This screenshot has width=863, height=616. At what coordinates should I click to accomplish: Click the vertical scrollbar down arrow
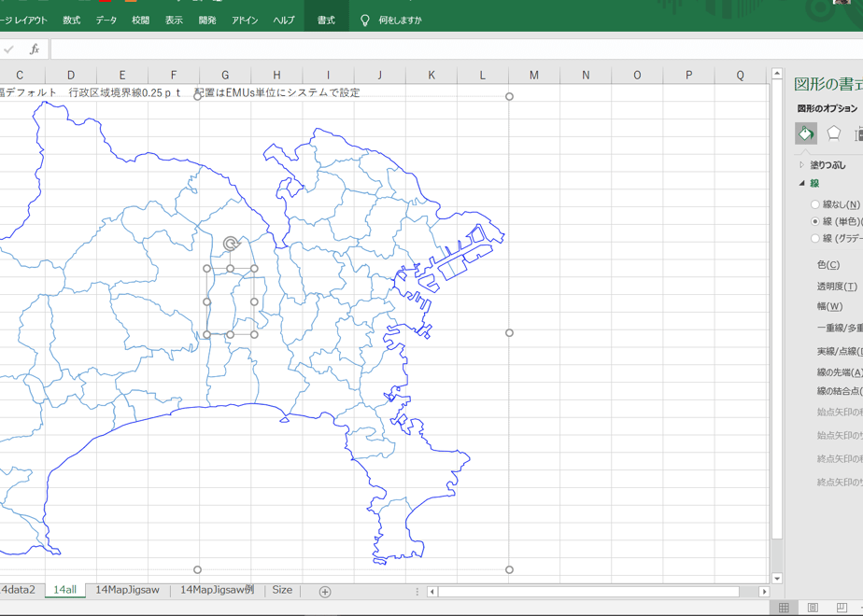click(776, 578)
